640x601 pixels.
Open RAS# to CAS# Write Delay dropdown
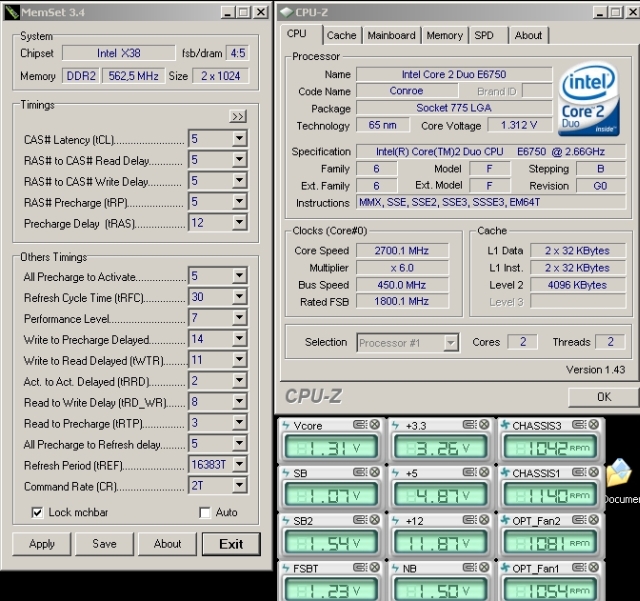(x=240, y=180)
